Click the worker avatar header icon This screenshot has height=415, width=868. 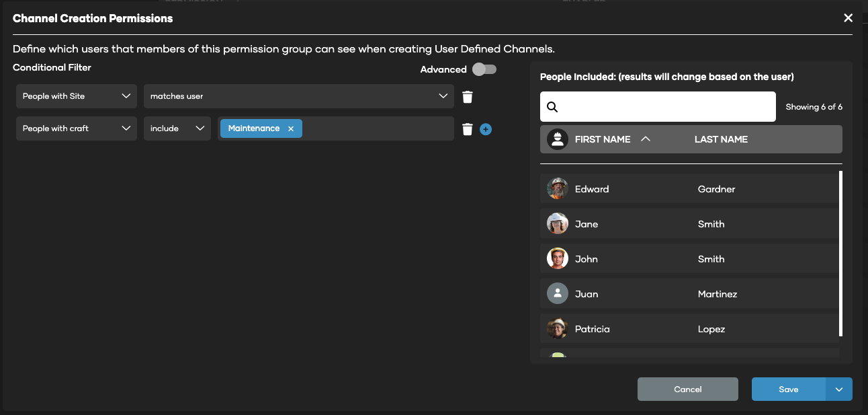(557, 139)
